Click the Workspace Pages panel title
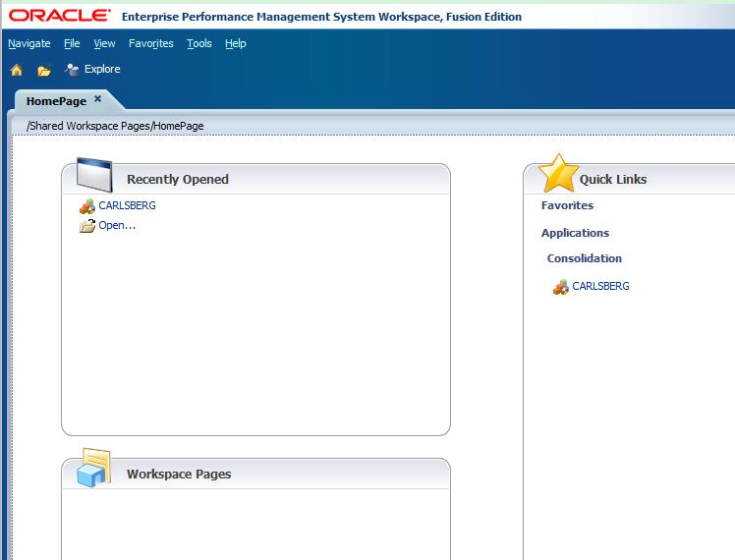 [x=179, y=475]
